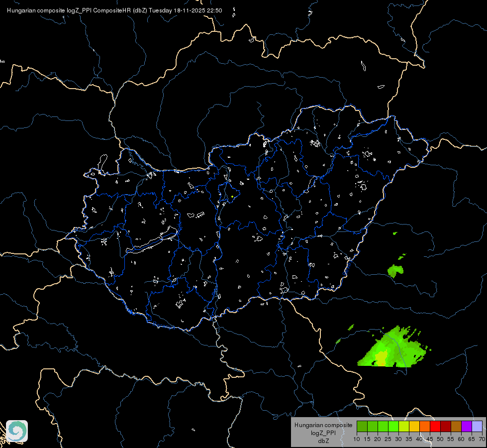Image resolution: width=487 pixels, height=448 pixels.
Task: Click the legend unit label 'dbZ'
Action: coord(323,441)
